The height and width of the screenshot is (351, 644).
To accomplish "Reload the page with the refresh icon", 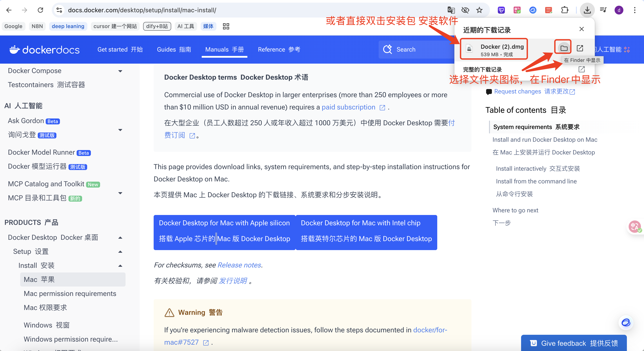I will (40, 10).
